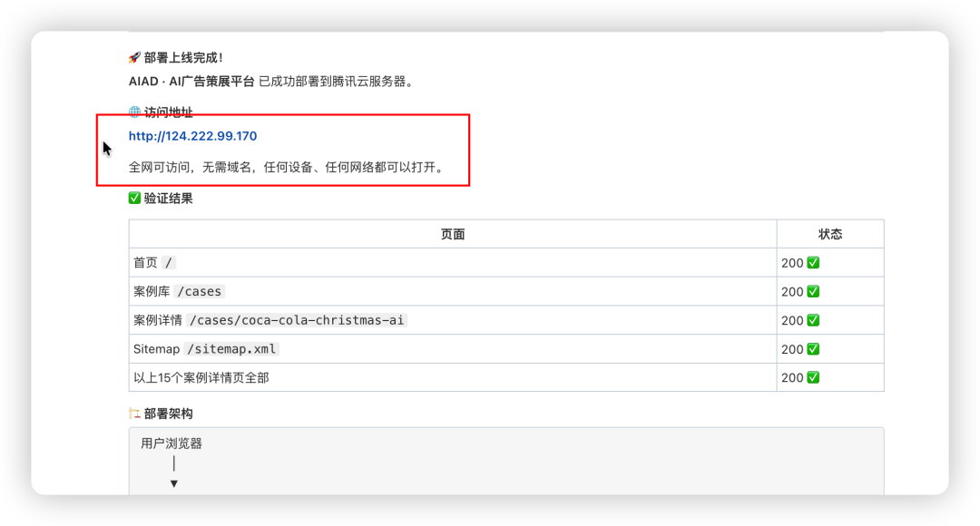Click the 案例库 table cell text
Screen dimensions: 980x526
[152, 292]
